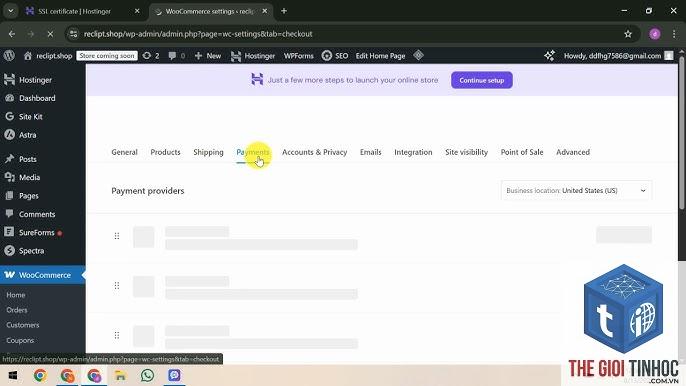The width and height of the screenshot is (686, 386).
Task: Switch to the Shipping settings tab
Action: (x=208, y=152)
